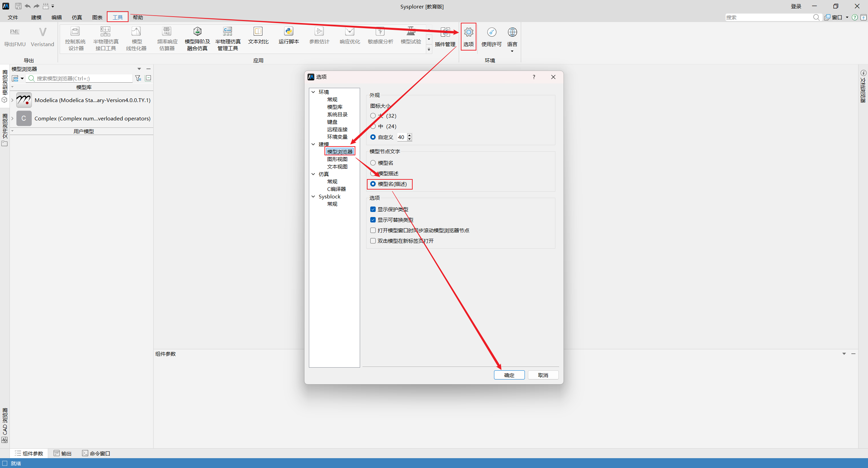The width and height of the screenshot is (868, 468).
Task: Select the 模型名(描述) radio button
Action: [x=373, y=184]
